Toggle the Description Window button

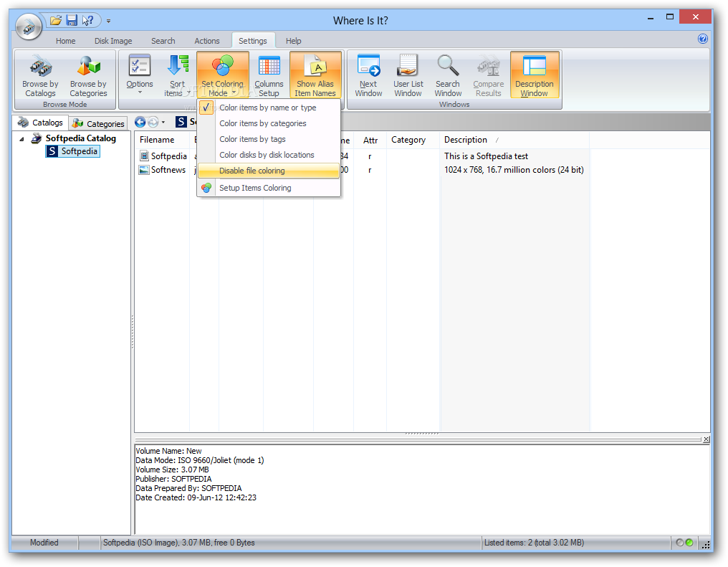535,75
